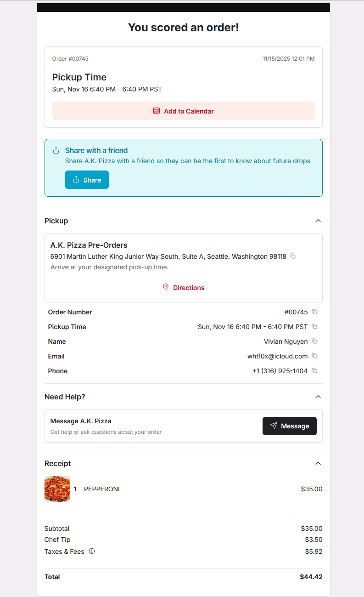Click the Taxes & Fees info icon
364x597 pixels.
(x=92, y=551)
